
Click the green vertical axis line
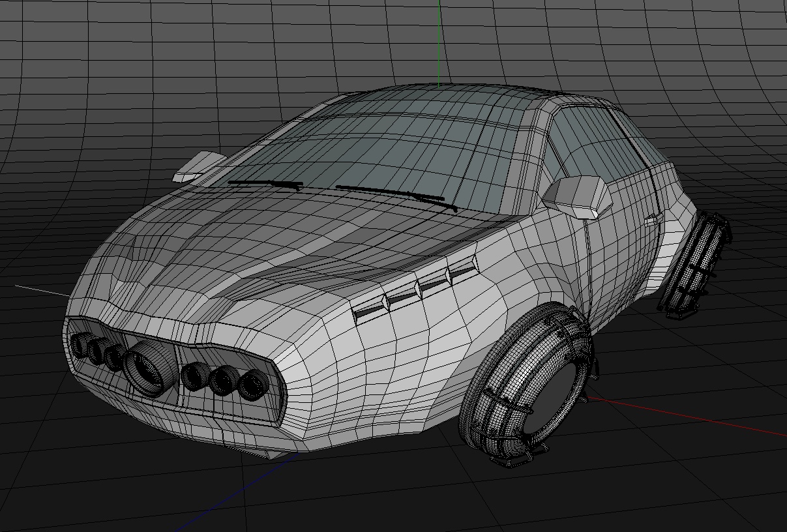pos(438,39)
